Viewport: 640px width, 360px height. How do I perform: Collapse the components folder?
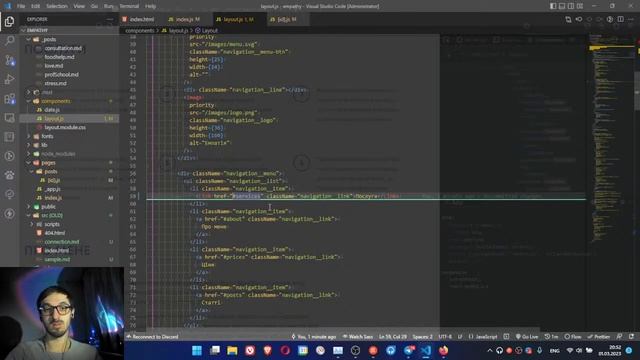pyautogui.click(x=55, y=101)
